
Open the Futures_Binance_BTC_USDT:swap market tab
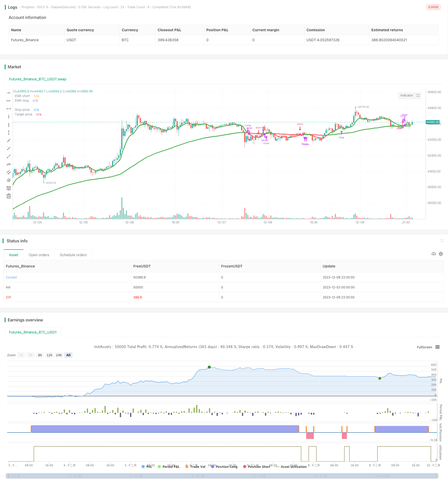(38, 79)
